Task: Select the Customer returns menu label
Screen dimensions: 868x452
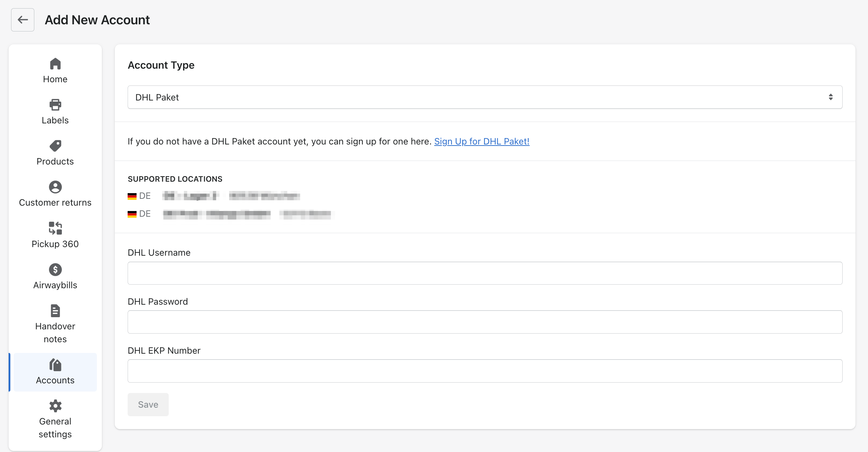Action: pos(55,202)
